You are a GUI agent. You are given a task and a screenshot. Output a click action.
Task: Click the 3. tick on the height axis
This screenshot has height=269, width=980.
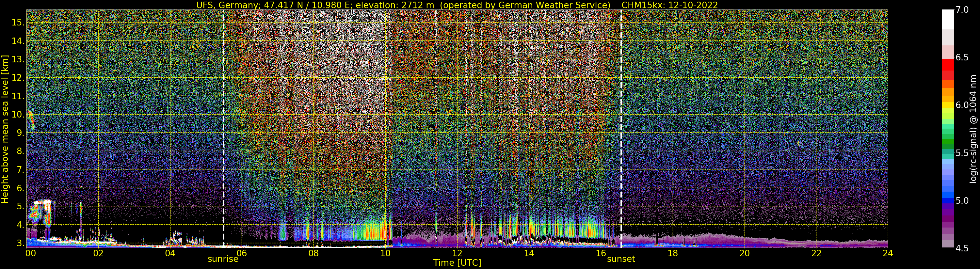pos(20,243)
